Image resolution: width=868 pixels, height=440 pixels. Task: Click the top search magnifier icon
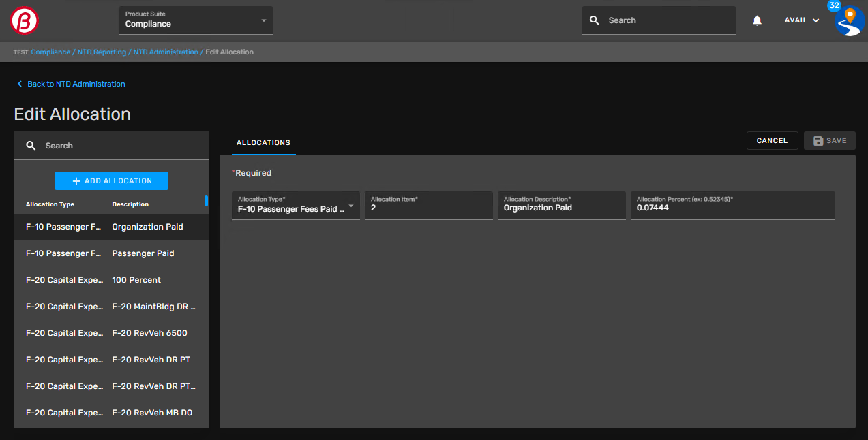595,20
